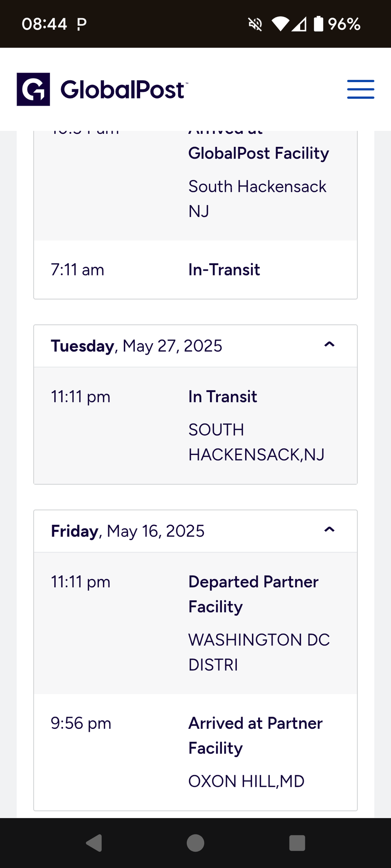Tap the GlobalPost wordmark text

(124, 90)
